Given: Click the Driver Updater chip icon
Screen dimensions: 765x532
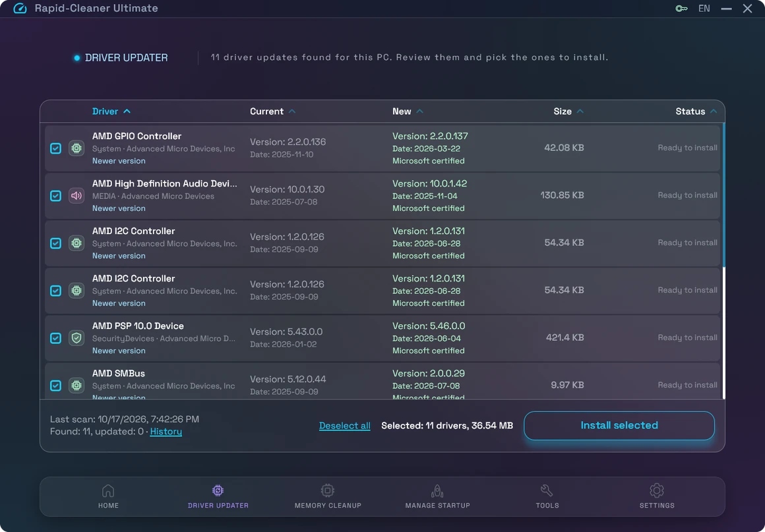Looking at the screenshot, I should coord(218,490).
